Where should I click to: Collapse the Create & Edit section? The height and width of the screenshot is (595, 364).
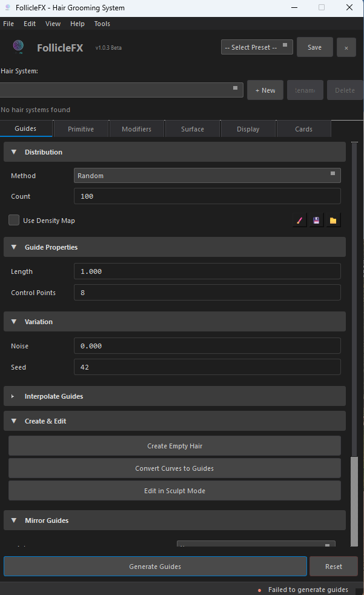[x=174, y=421]
